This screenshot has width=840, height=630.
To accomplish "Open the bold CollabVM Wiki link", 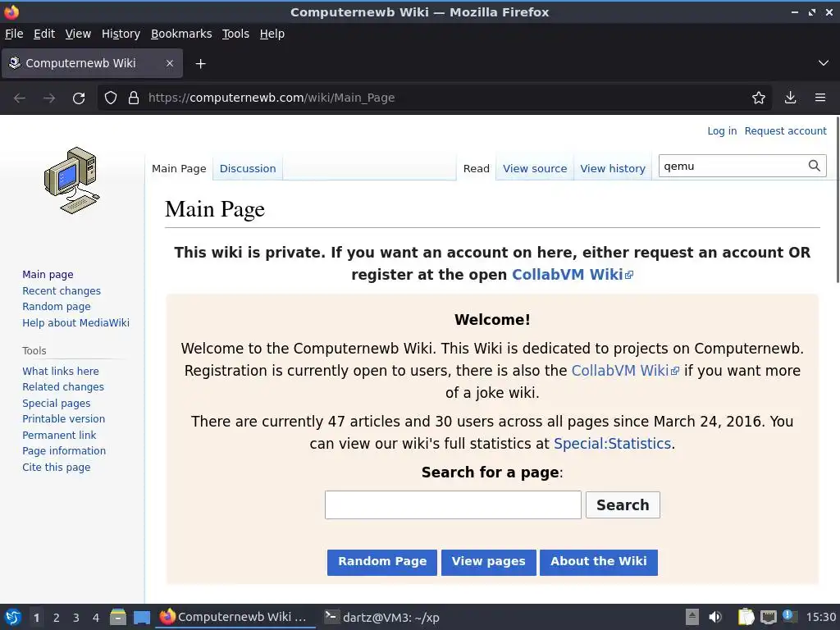I will pyautogui.click(x=572, y=274).
